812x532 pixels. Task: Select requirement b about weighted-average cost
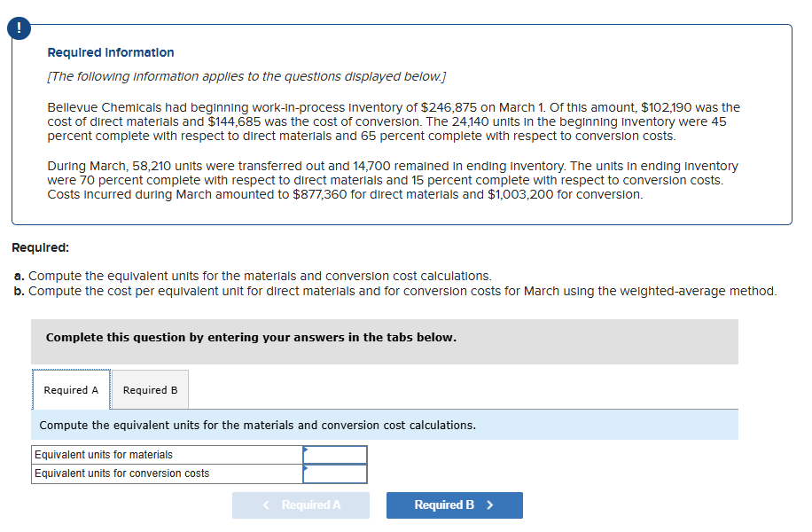coord(395,291)
